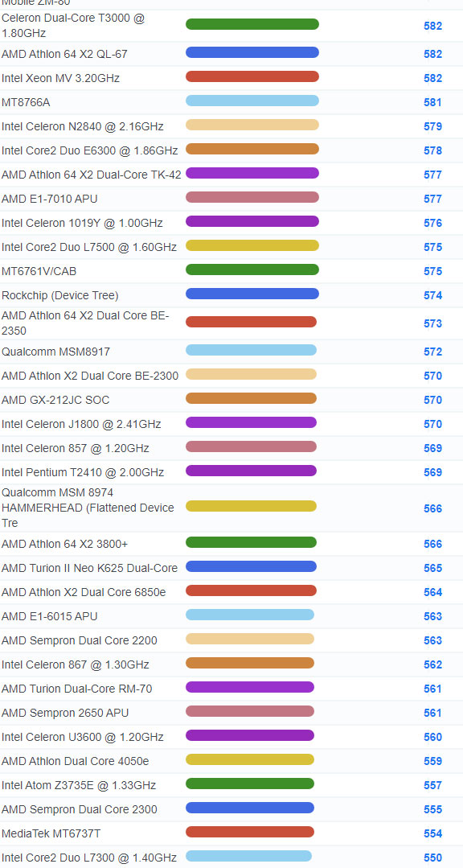This screenshot has width=463, height=868.
Task: Open Qualcomm MSM8917 link
Action: [x=56, y=352]
